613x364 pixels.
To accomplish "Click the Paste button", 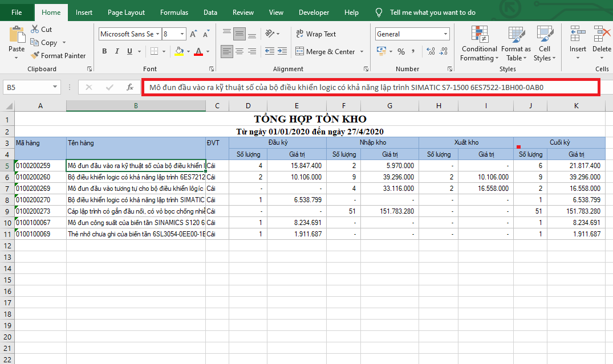I will point(17,40).
